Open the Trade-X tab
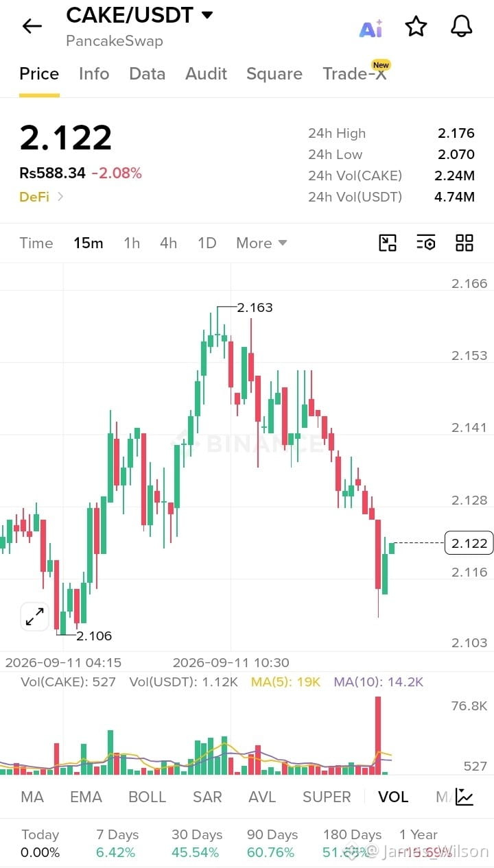The image size is (494, 868). click(355, 74)
